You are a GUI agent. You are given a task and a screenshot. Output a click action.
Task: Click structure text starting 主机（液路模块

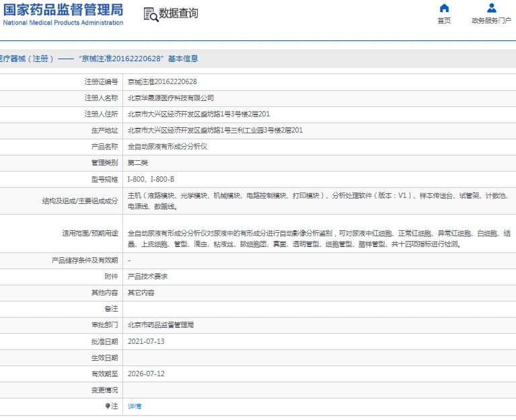[319, 201]
